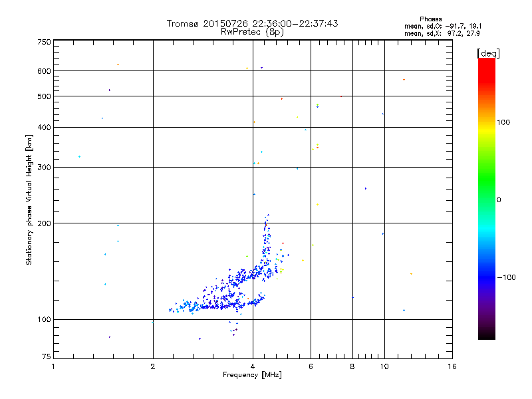This screenshot has width=532, height=399.
Task: Click the "[deg]" colorbar unit label
Action: point(488,53)
